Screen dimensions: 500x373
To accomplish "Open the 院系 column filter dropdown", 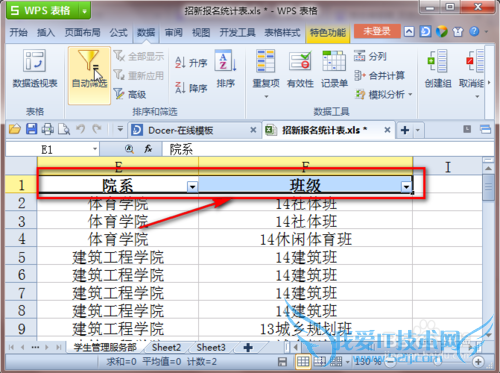I will coord(192,187).
